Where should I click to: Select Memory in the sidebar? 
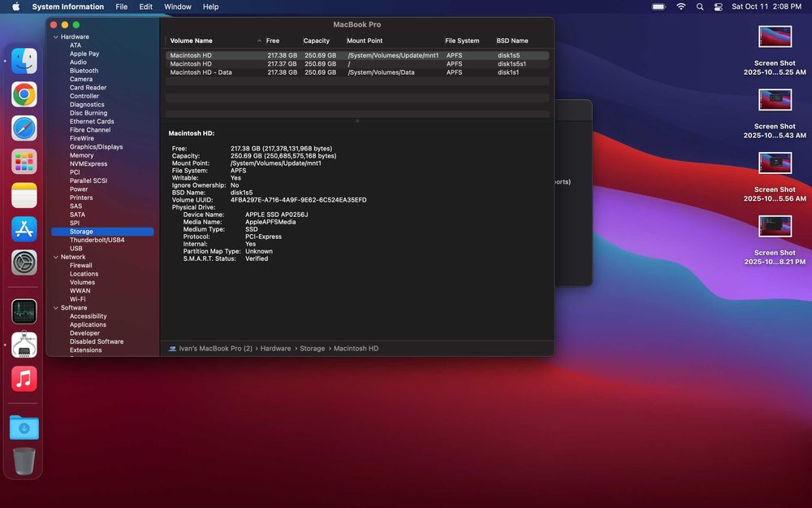tap(82, 155)
